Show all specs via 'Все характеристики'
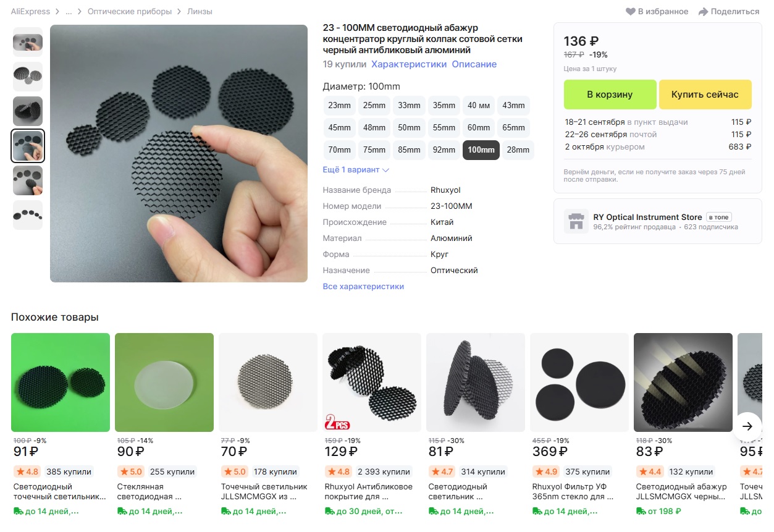The width and height of the screenshot is (774, 532). (x=363, y=287)
